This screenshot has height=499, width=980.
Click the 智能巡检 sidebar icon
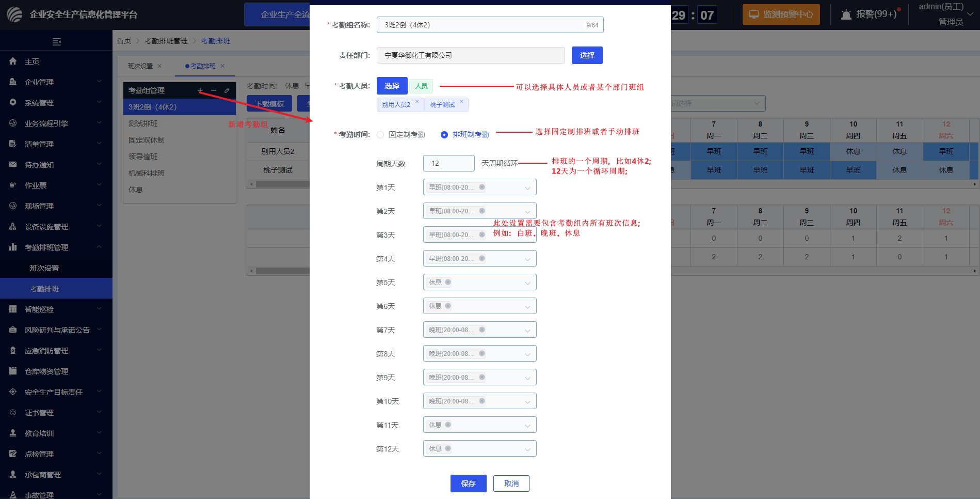pyautogui.click(x=13, y=309)
